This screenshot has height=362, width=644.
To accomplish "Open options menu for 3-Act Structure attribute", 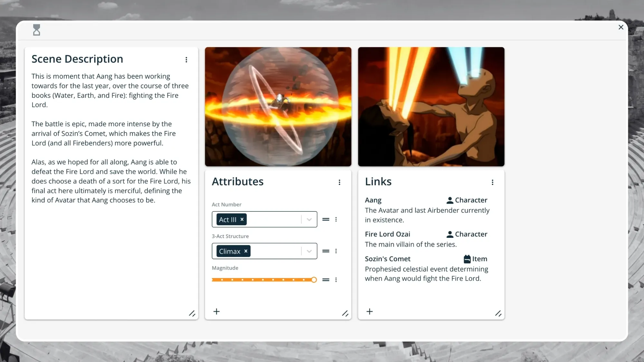I will point(336,251).
